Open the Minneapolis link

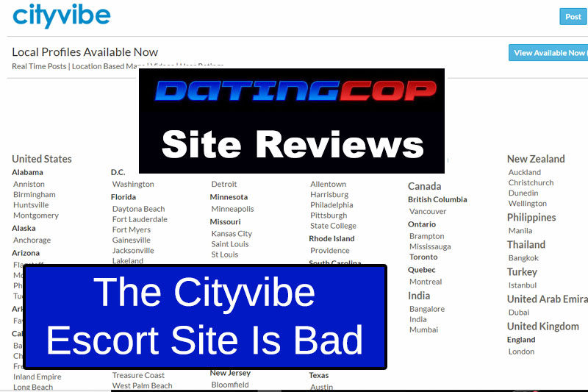click(232, 209)
